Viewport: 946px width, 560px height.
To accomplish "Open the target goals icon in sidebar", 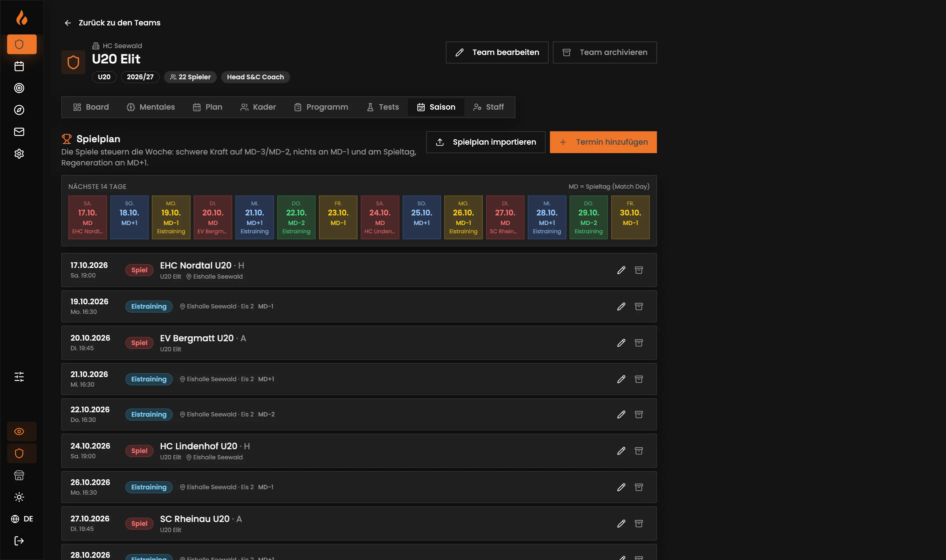I will pyautogui.click(x=19, y=88).
